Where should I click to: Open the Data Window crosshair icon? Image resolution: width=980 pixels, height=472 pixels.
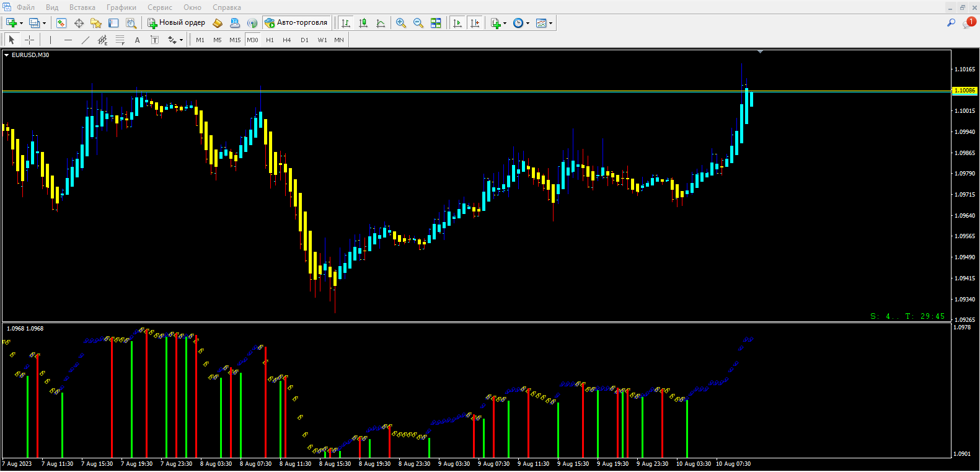pos(79,23)
